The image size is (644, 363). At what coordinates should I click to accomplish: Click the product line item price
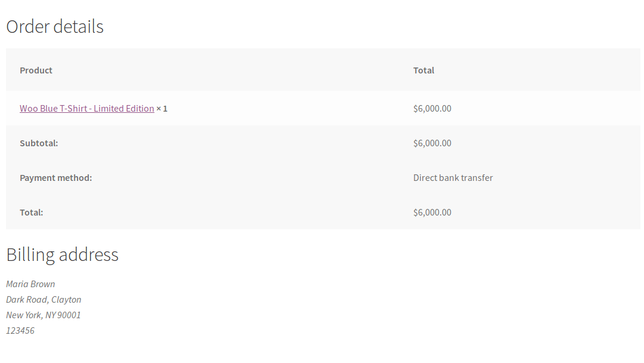(432, 108)
